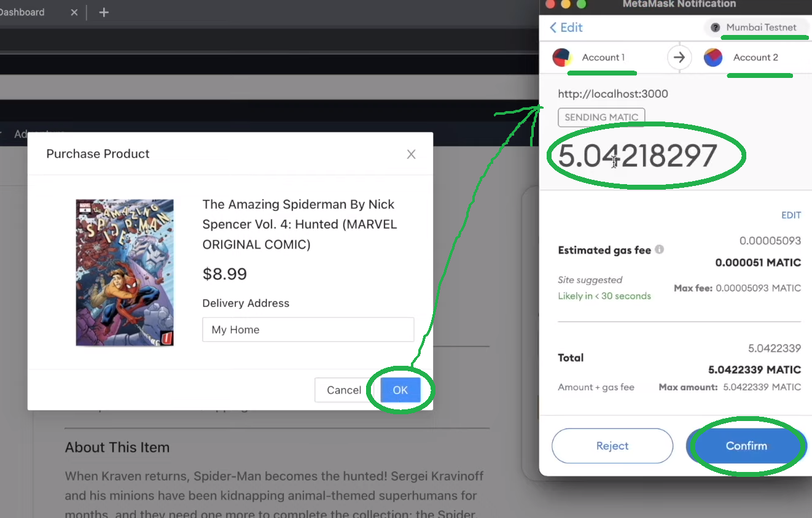This screenshot has width=812, height=518.
Task: Click the "Max amount:" label
Action: 689,387
